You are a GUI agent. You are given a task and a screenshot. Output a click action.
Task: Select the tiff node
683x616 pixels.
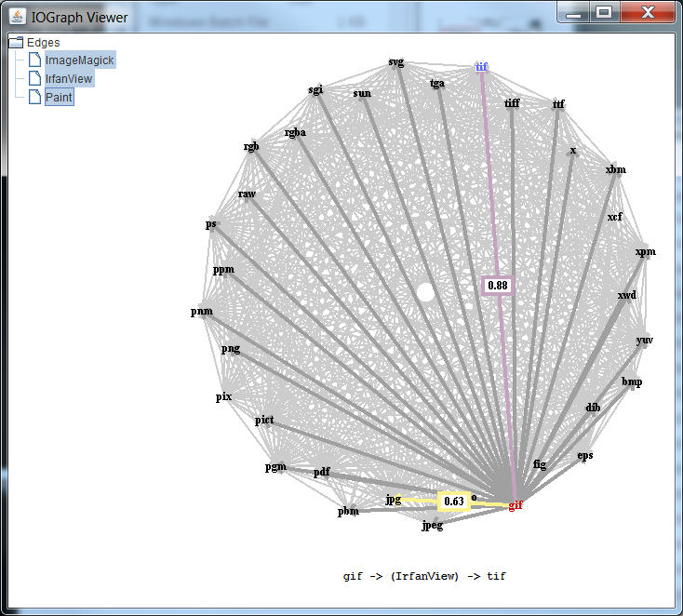click(512, 103)
